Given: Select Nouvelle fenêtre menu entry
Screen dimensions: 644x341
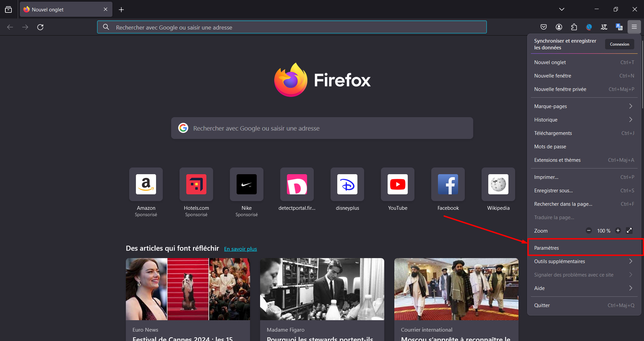Looking at the screenshot, I should pyautogui.click(x=584, y=76).
